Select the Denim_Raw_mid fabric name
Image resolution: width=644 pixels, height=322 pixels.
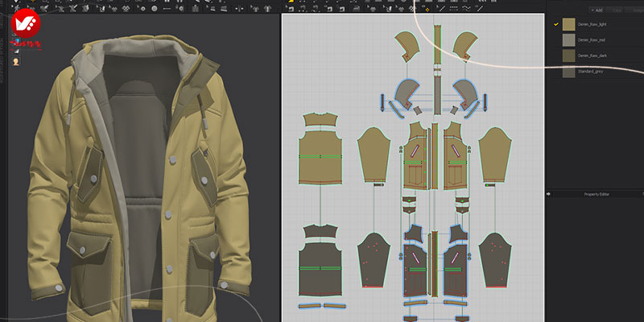(x=591, y=39)
